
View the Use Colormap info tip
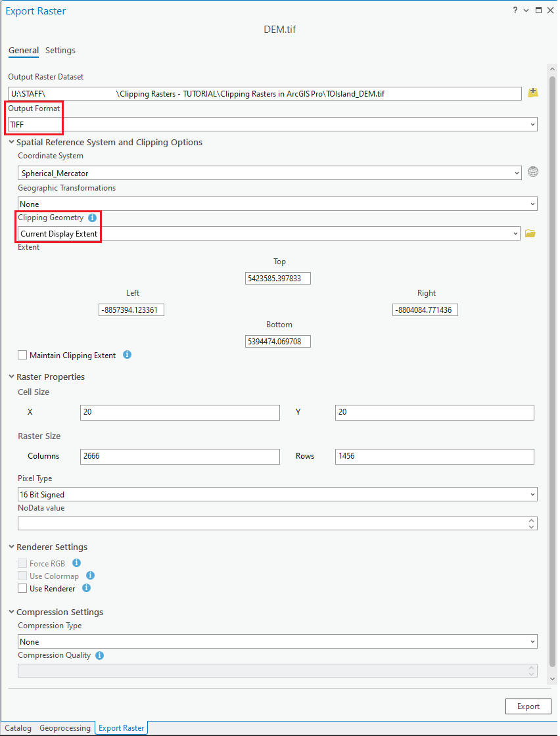90,576
